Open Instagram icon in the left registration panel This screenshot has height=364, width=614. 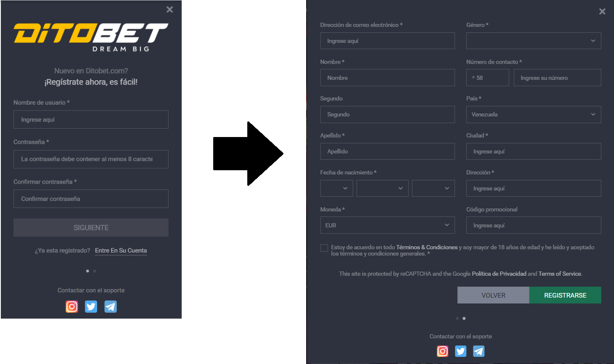[72, 306]
